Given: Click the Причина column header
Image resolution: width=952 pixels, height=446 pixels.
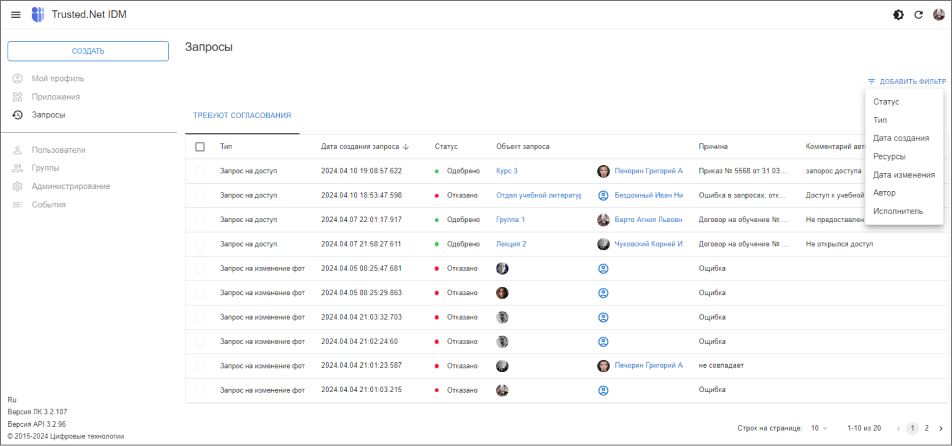Looking at the screenshot, I should pyautogui.click(x=713, y=147).
